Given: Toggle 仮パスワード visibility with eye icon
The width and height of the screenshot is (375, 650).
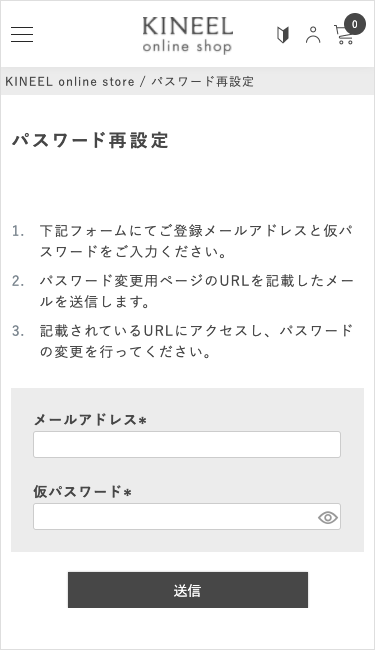Looking at the screenshot, I should [328, 517].
